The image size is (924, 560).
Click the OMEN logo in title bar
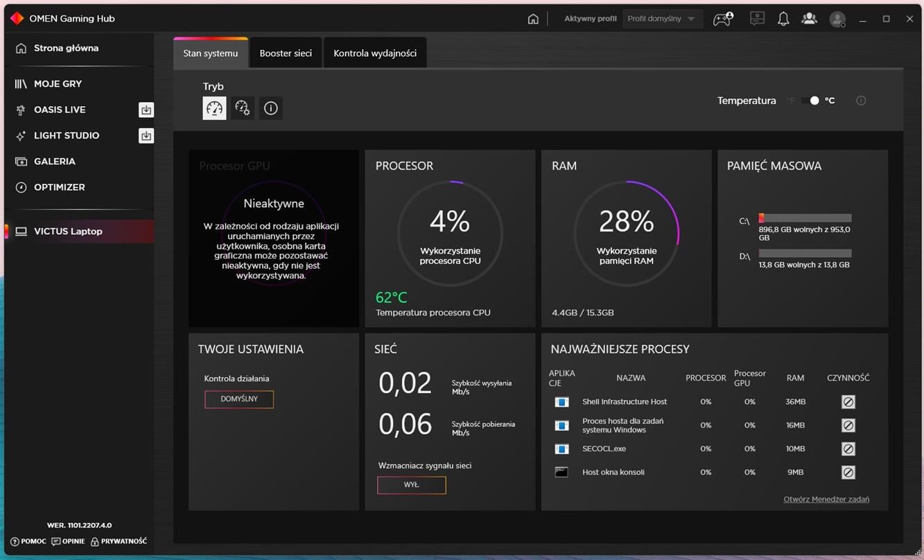(17, 19)
